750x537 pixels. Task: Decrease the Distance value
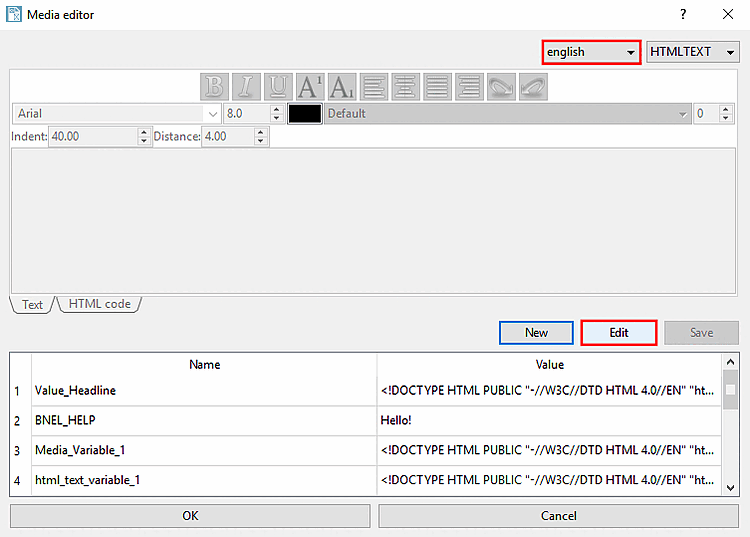tap(260, 141)
